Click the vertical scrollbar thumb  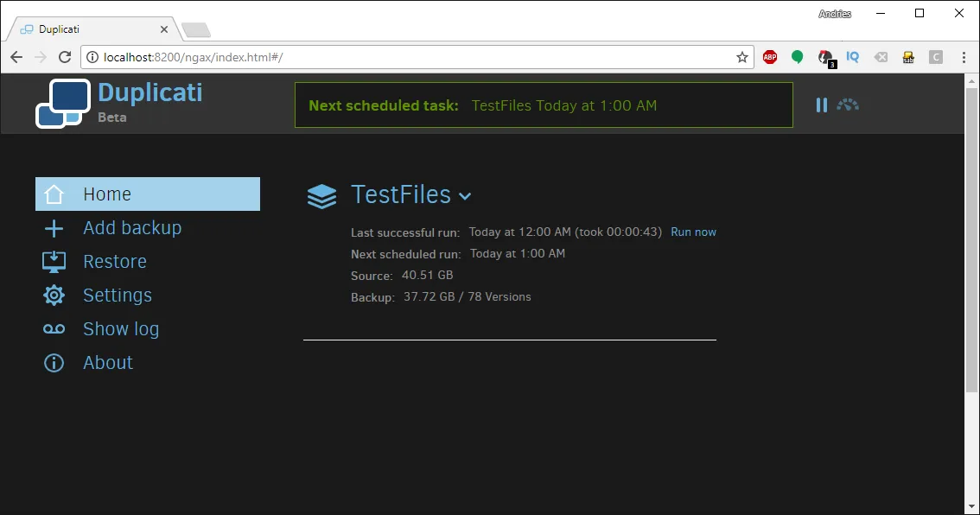click(x=971, y=240)
